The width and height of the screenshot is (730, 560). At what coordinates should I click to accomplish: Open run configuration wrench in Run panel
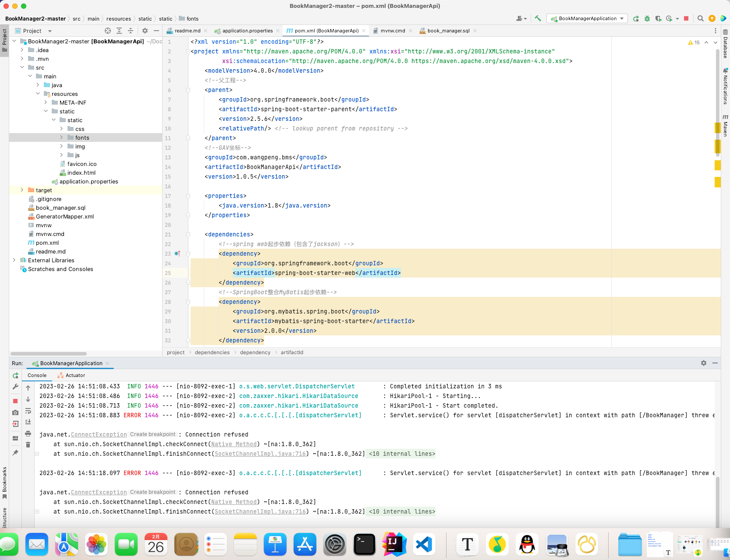point(15,387)
